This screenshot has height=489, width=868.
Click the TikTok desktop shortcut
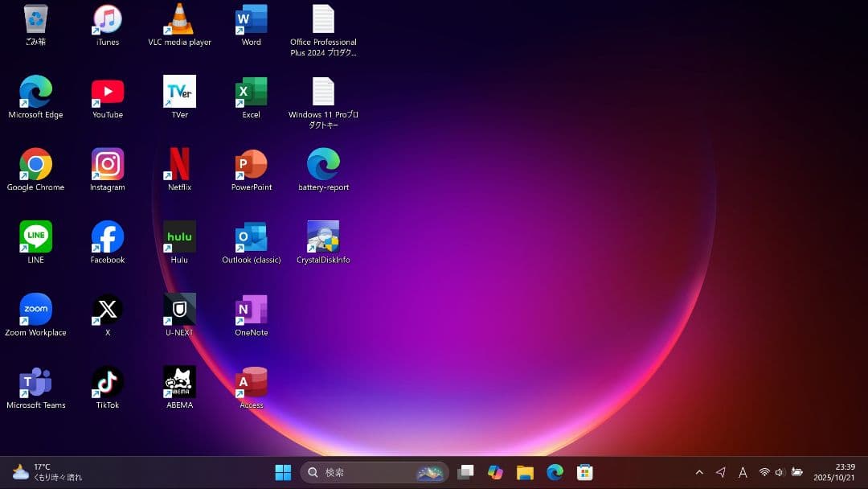coord(107,383)
